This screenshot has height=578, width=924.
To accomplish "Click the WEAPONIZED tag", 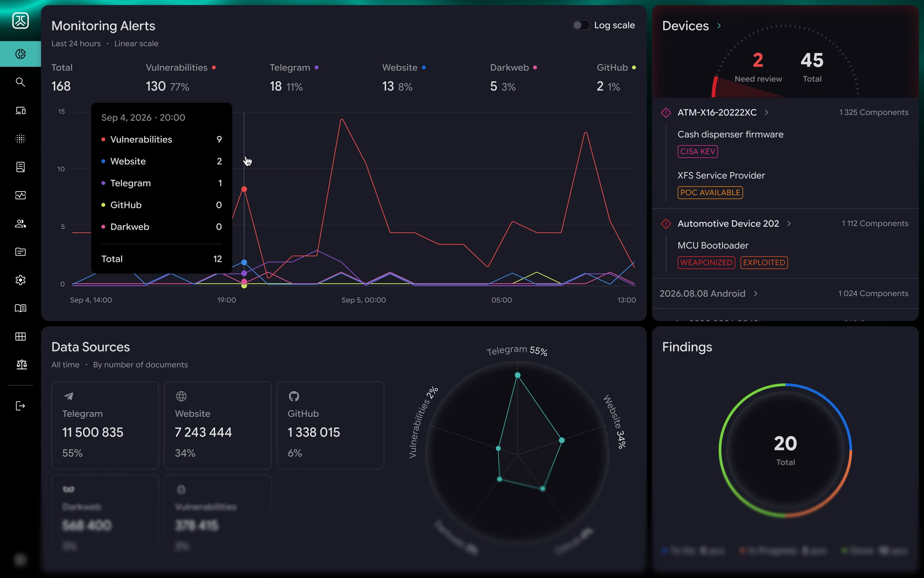I will (706, 263).
